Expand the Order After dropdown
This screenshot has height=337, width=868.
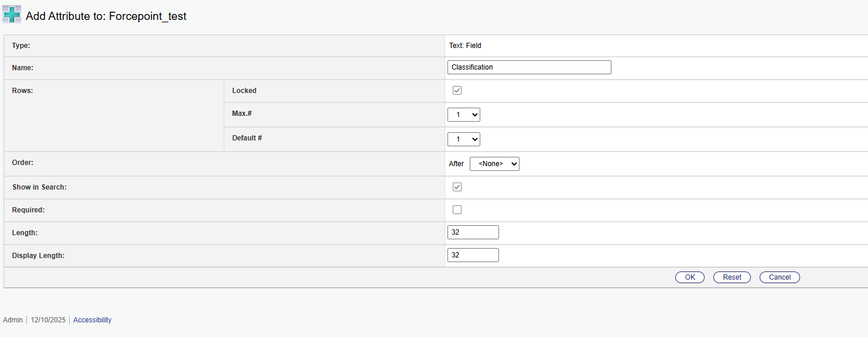click(x=494, y=164)
